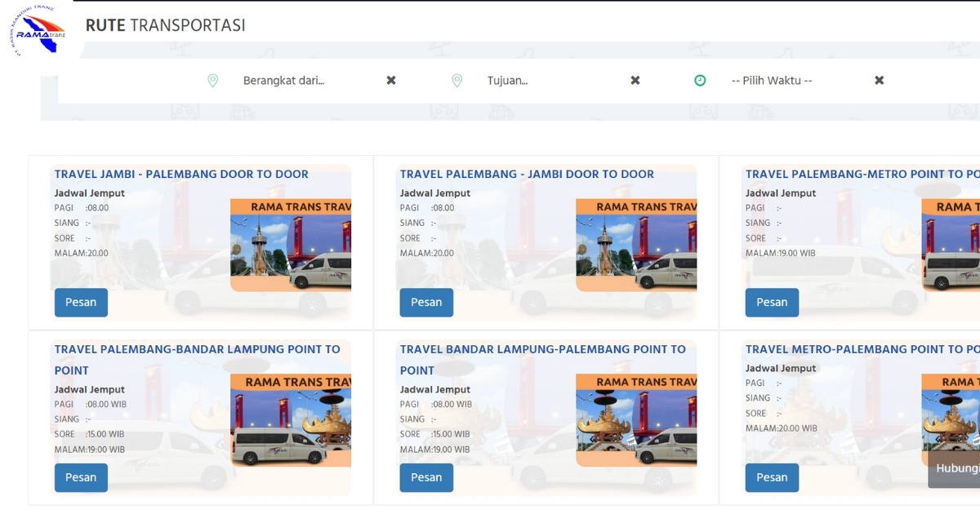The image size is (980, 514).
Task: Open the Travel Jambi - Palembang Door to Door title
Action: click(x=181, y=174)
